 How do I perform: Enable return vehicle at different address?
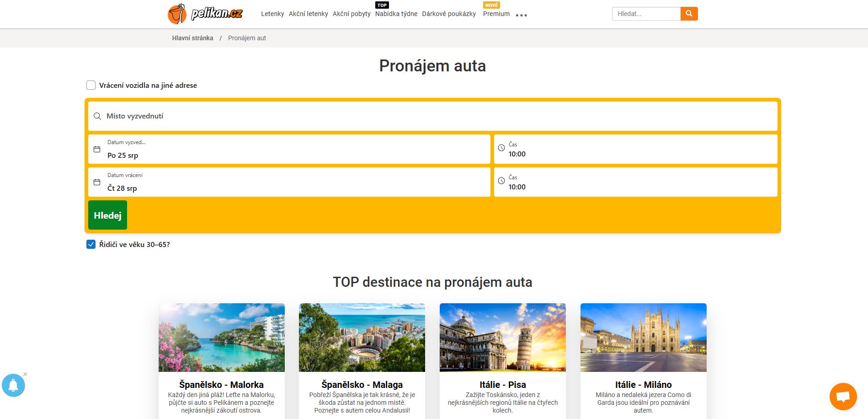tap(91, 85)
